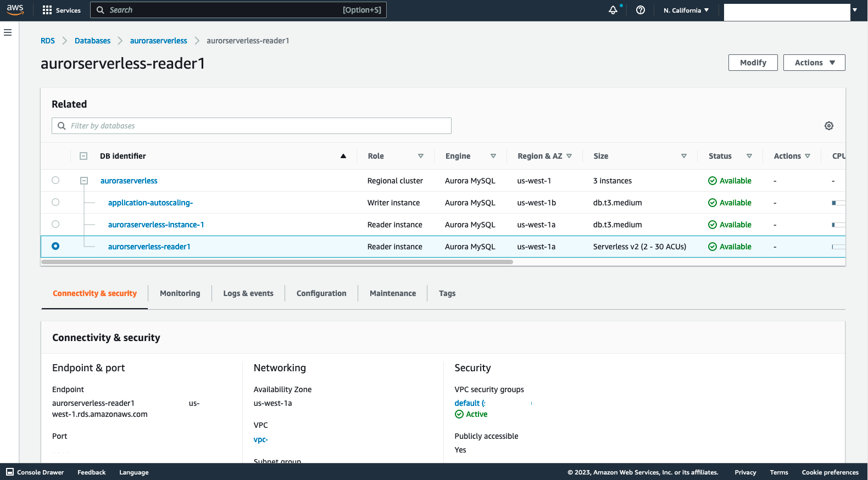The image size is (868, 480).
Task: Click the Modify button
Action: [x=753, y=63]
